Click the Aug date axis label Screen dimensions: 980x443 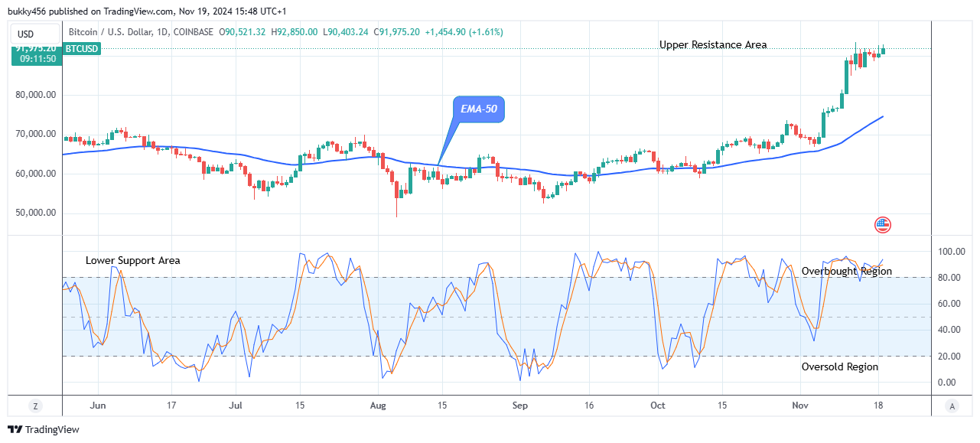(x=378, y=406)
